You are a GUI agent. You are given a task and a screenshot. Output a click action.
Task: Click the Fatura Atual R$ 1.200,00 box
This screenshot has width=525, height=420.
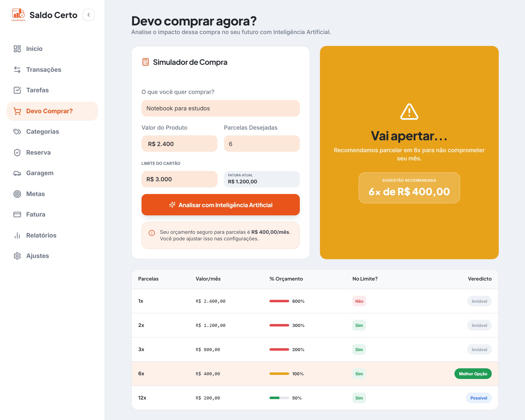[x=261, y=179]
